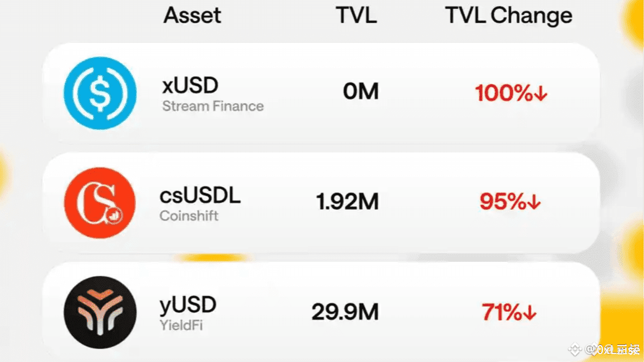Click the red down arrow beside 95%
The image size is (644, 362).
coord(534,203)
